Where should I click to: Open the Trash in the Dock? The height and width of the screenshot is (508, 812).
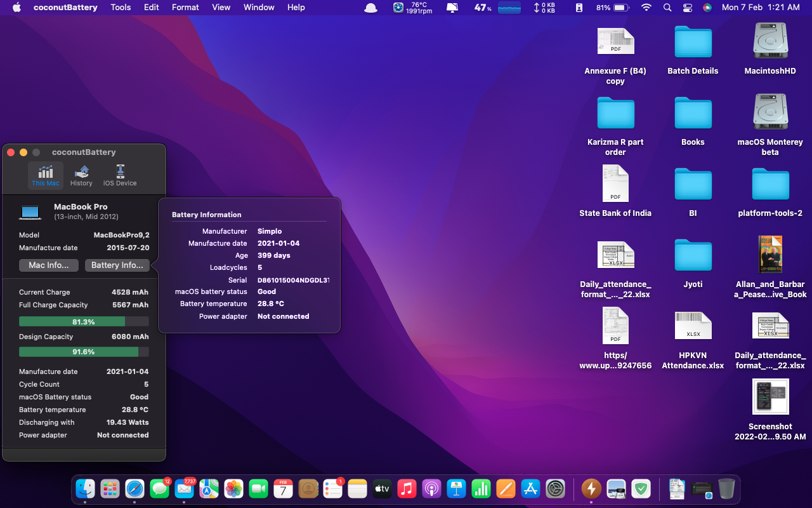click(x=725, y=488)
